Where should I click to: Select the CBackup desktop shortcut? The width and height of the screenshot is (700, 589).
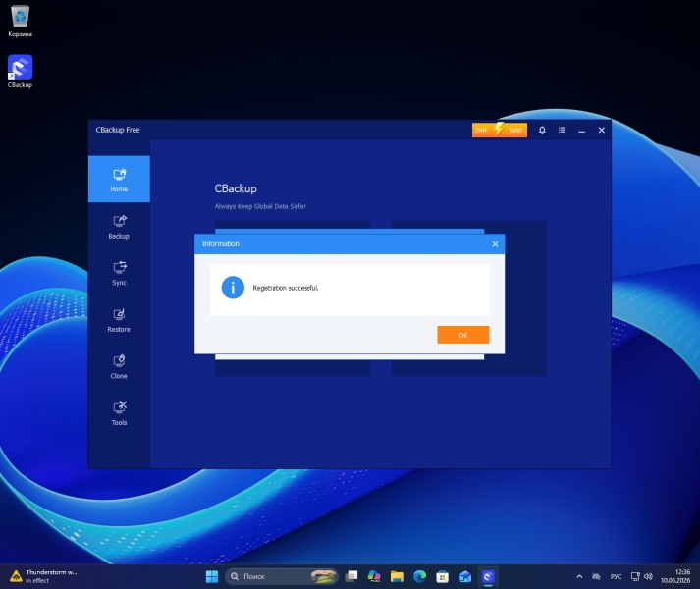pyautogui.click(x=20, y=72)
